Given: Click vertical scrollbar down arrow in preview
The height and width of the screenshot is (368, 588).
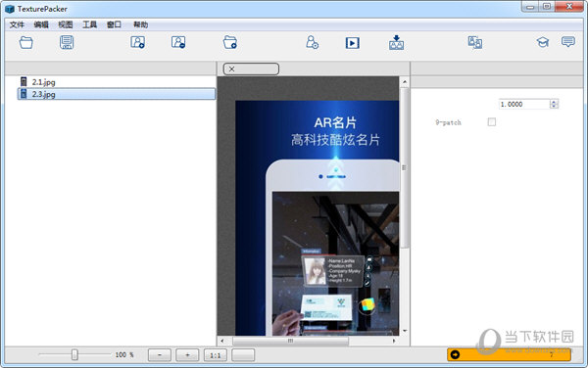Looking at the screenshot, I should (x=404, y=331).
